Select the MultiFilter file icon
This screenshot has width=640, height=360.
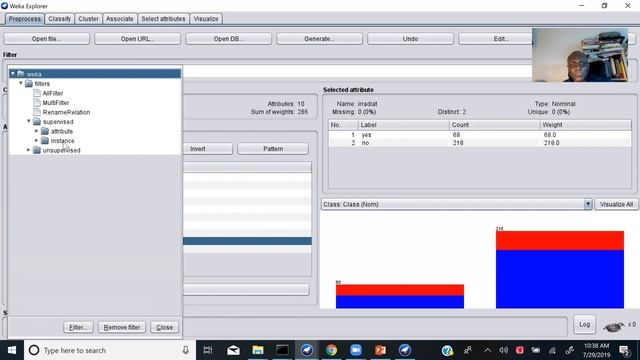coord(37,102)
